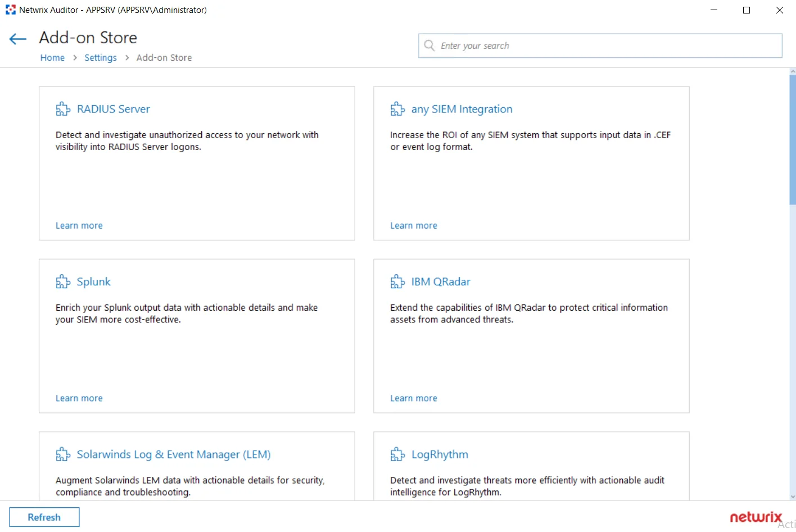This screenshot has width=796, height=532.
Task: Click the IBM QRadar description text
Action: pos(529,313)
